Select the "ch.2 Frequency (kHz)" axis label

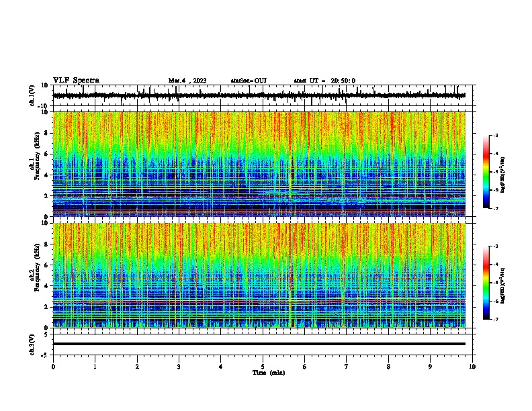pos(35,267)
